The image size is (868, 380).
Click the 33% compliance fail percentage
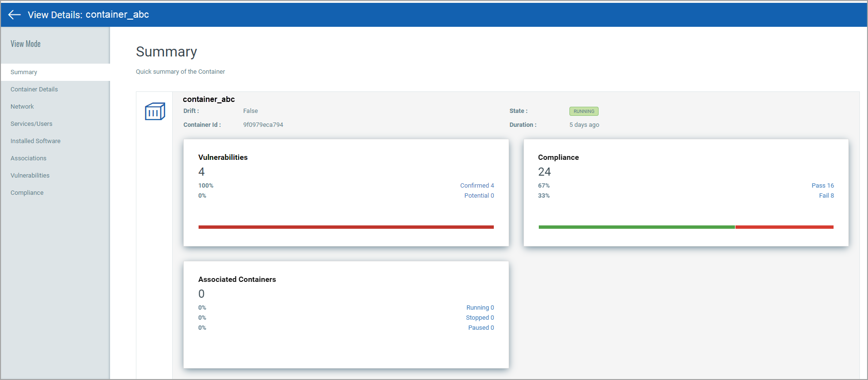pos(544,196)
